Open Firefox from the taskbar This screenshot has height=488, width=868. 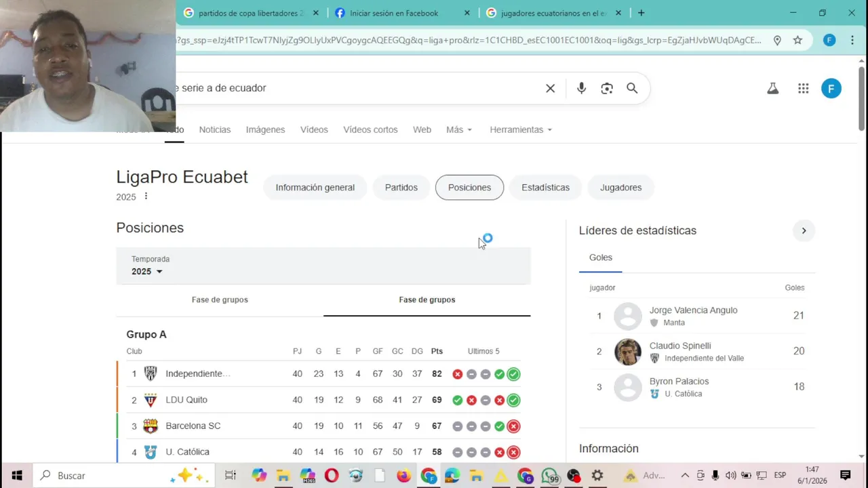click(403, 475)
